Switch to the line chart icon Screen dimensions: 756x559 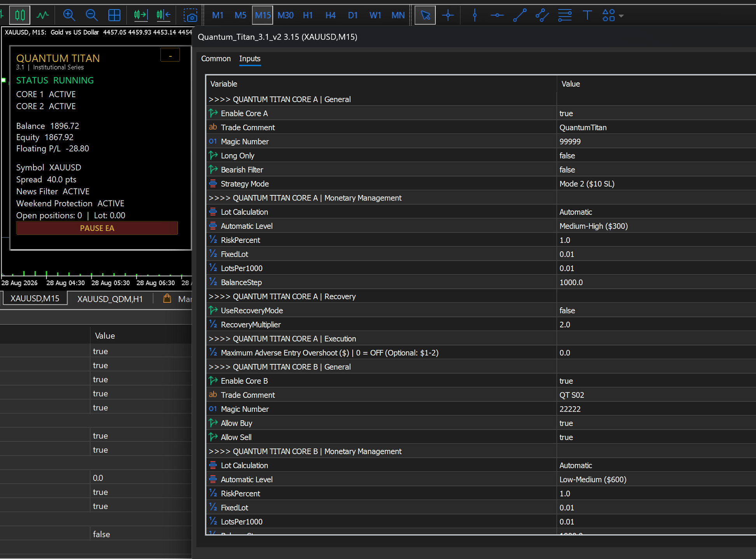42,15
